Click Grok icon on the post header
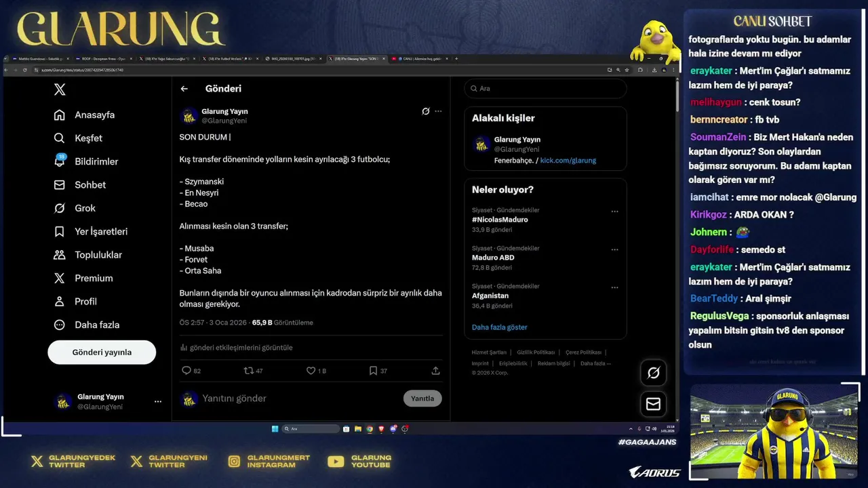This screenshot has height=488, width=868. (425, 111)
